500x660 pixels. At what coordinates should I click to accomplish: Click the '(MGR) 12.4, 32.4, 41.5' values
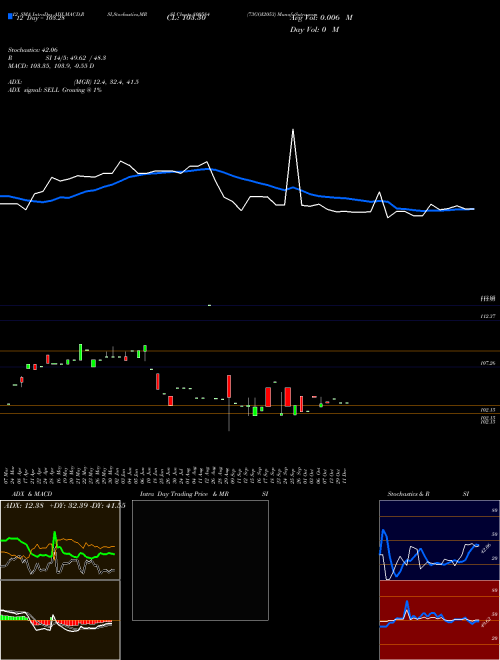tap(106, 82)
